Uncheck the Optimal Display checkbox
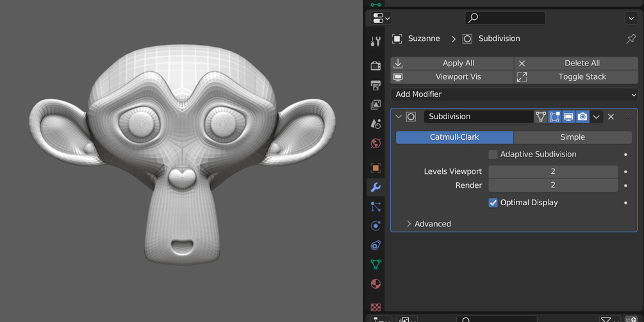 pyautogui.click(x=493, y=203)
